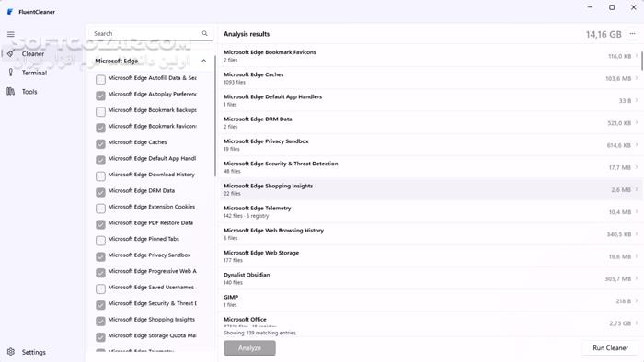Collapse the Microsoft Edge group

point(203,61)
